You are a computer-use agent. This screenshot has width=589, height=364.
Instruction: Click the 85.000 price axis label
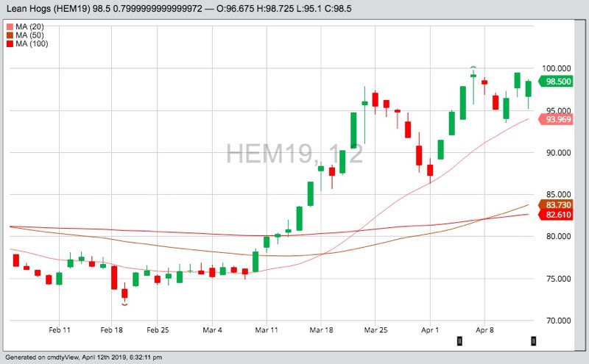tap(558, 194)
